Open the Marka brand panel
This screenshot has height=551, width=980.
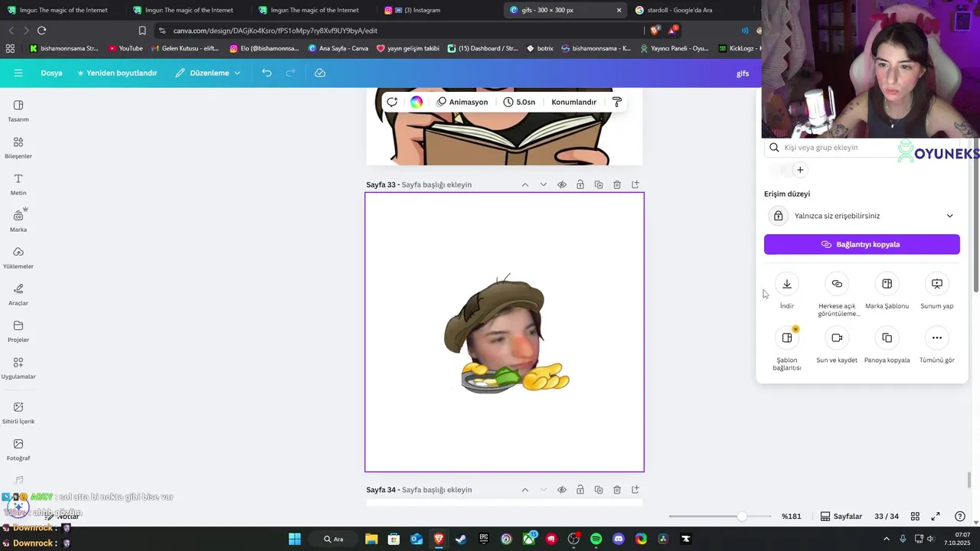(x=18, y=221)
